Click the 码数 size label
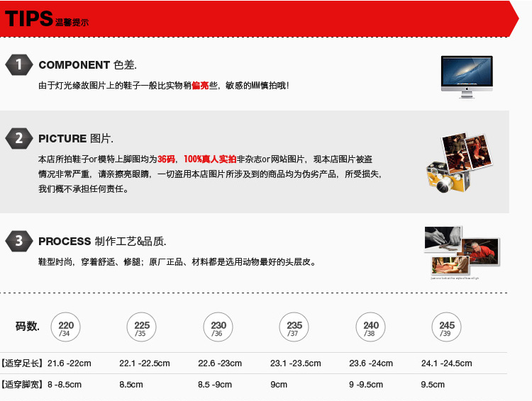The height and width of the screenshot is (401, 532). (27, 327)
